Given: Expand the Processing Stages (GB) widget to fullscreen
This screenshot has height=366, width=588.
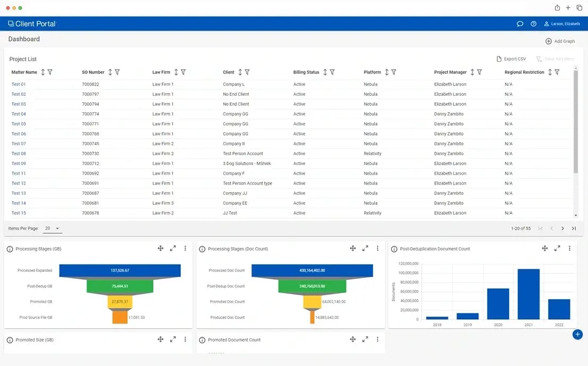Looking at the screenshot, I should pyautogui.click(x=172, y=248).
